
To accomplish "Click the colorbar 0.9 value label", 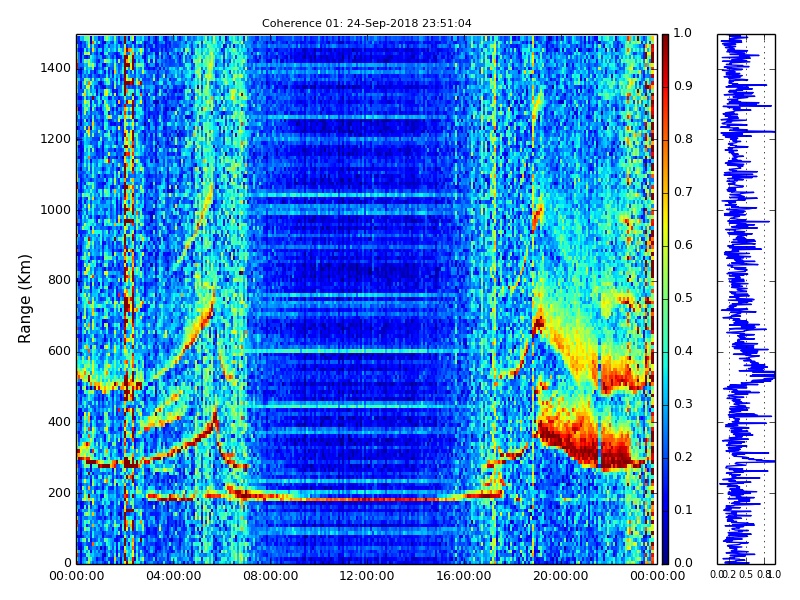I will point(683,86).
